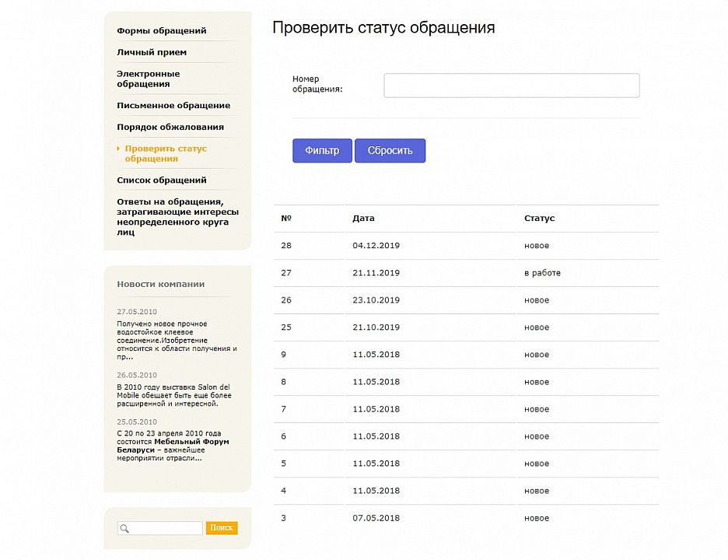Click новое status in row 3
The height and width of the screenshot is (560, 728).
[537, 518]
